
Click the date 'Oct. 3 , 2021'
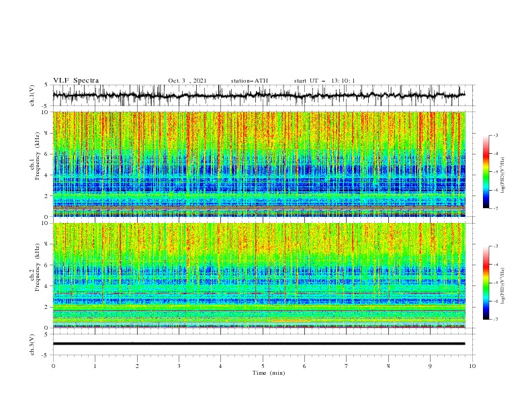(x=187, y=81)
